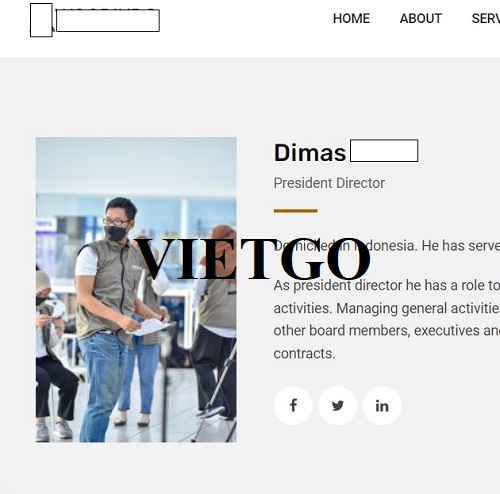Open the LinkedIn profile icon
500x494 pixels.
[382, 405]
